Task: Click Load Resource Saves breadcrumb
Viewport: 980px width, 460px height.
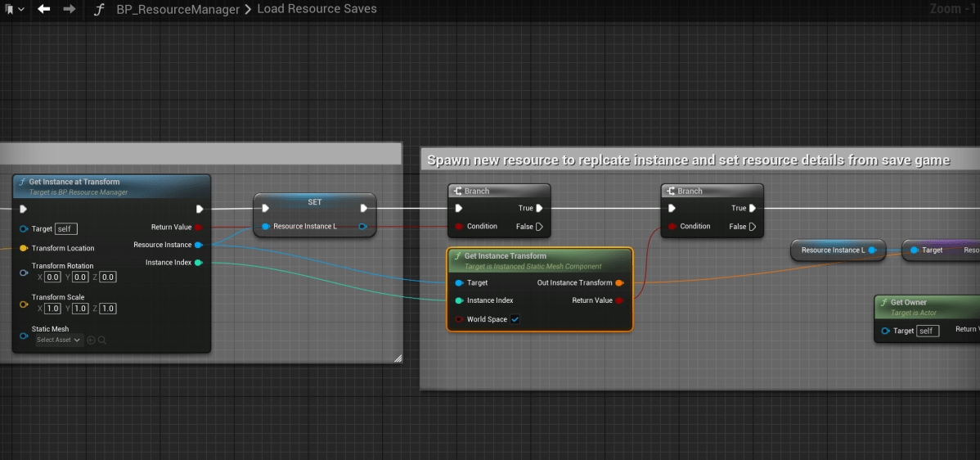Action: pyautogui.click(x=317, y=9)
